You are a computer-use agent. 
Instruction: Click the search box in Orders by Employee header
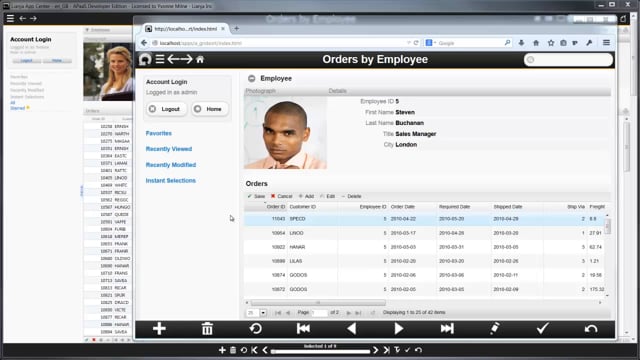pos(568,60)
